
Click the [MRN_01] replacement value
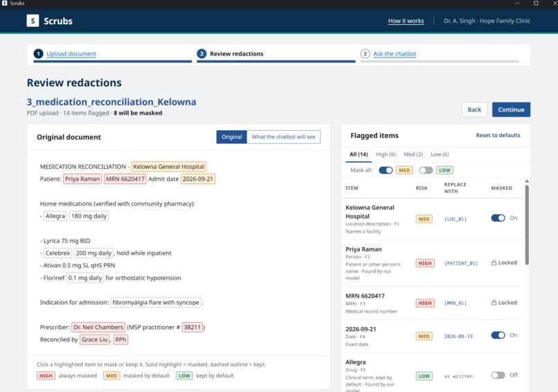(455, 303)
